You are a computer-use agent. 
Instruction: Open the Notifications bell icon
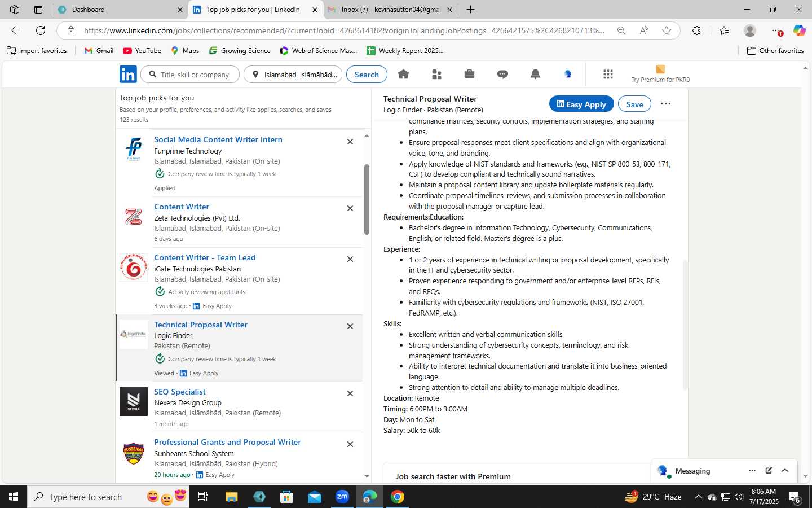535,74
